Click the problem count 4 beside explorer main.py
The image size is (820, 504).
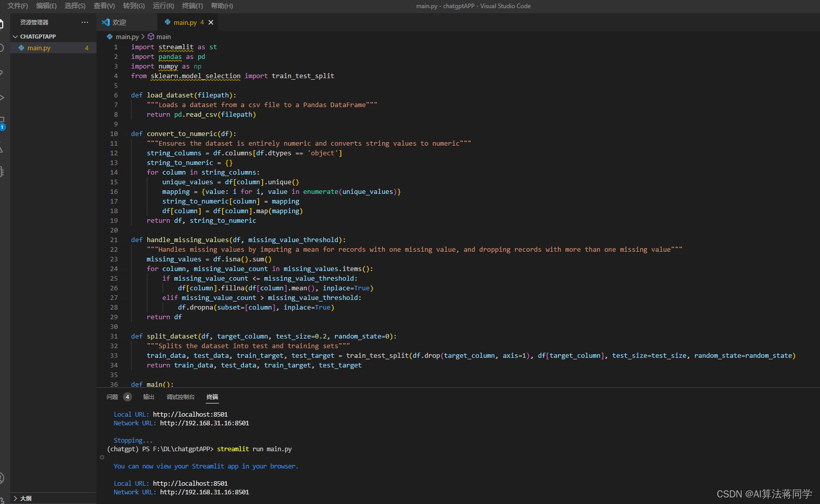click(x=87, y=48)
